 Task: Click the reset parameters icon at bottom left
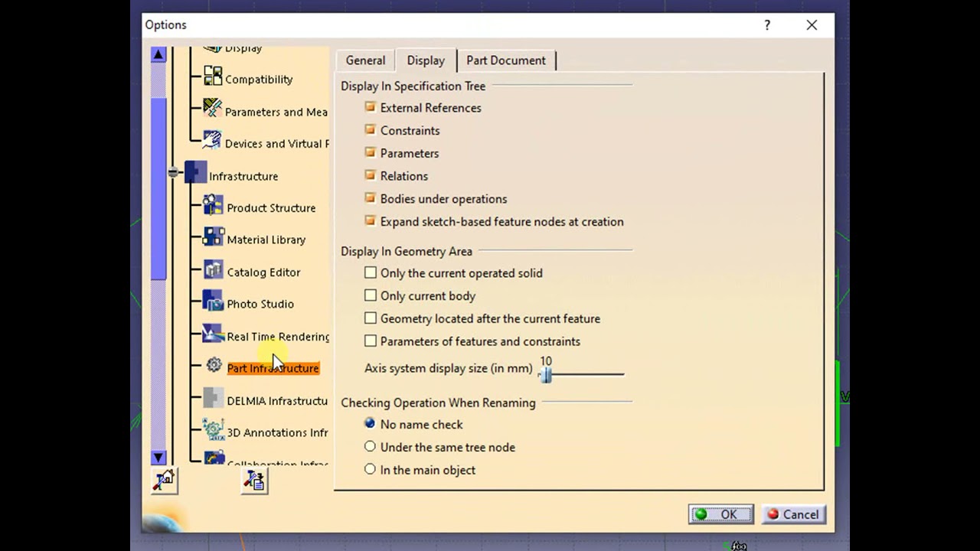click(x=165, y=481)
